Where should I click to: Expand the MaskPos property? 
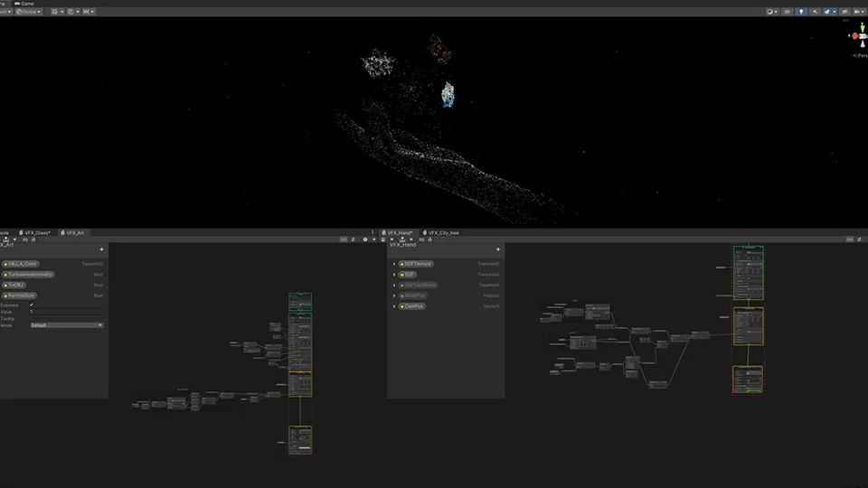394,296
